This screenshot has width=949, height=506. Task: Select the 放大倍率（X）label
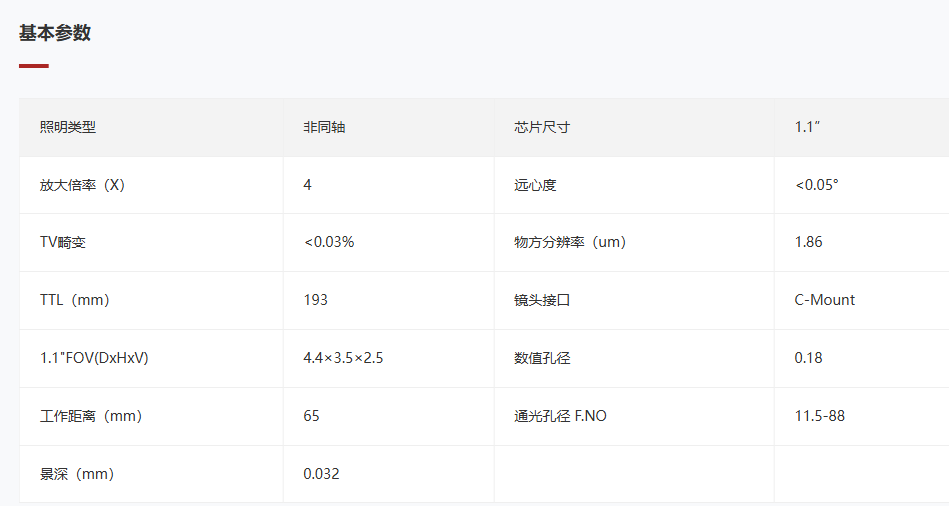82,185
